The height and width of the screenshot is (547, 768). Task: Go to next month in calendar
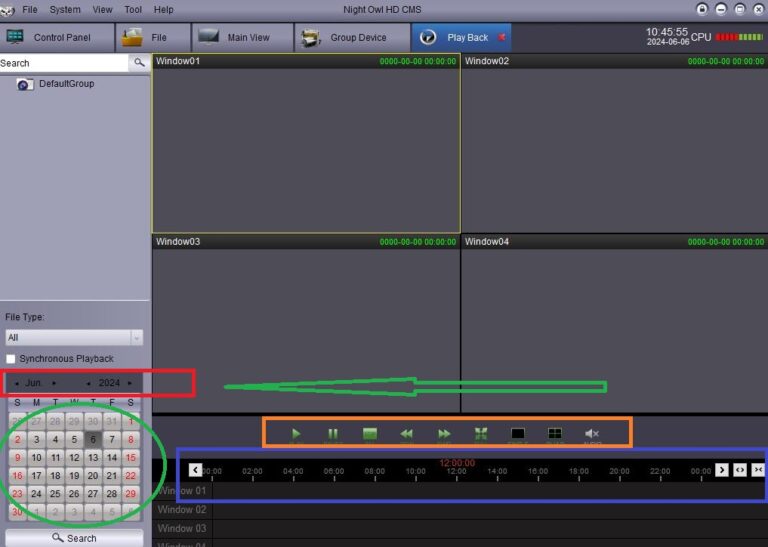pos(54,383)
